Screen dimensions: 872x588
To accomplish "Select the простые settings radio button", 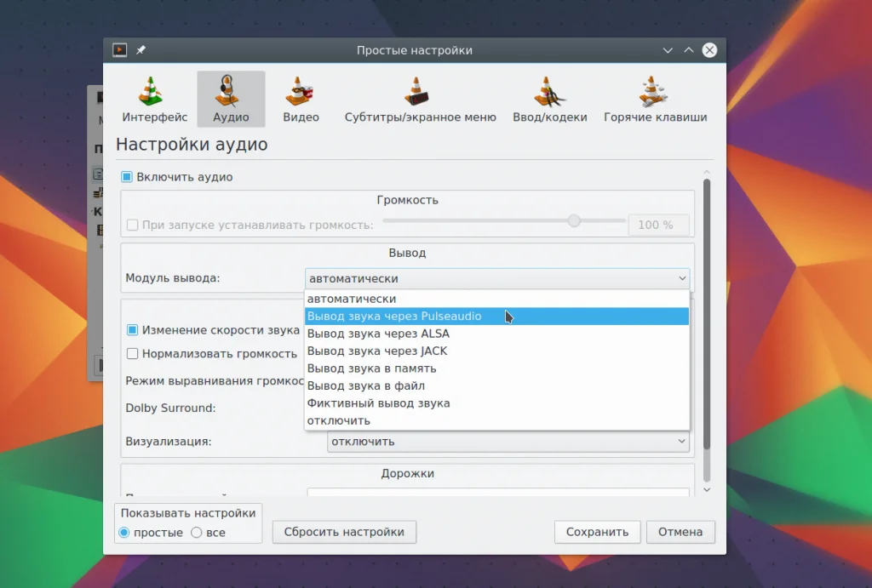I will pos(124,533).
